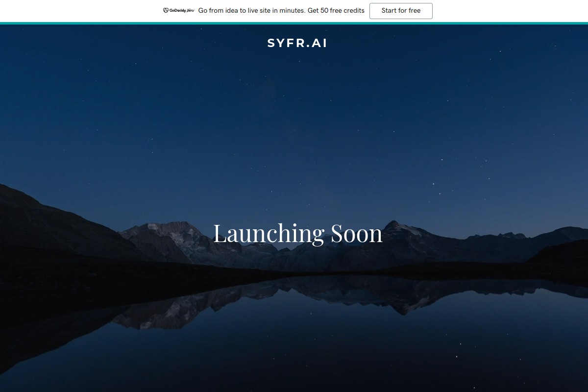Viewport: 588px width, 392px height.
Task: Click the 'Go from idea to live site' banner text
Action: click(281, 11)
